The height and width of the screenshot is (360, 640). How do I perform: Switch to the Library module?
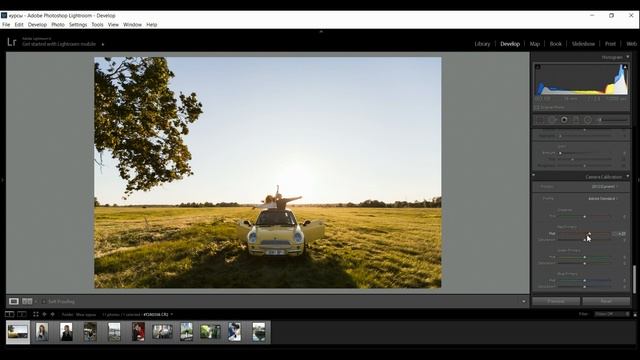(x=482, y=44)
